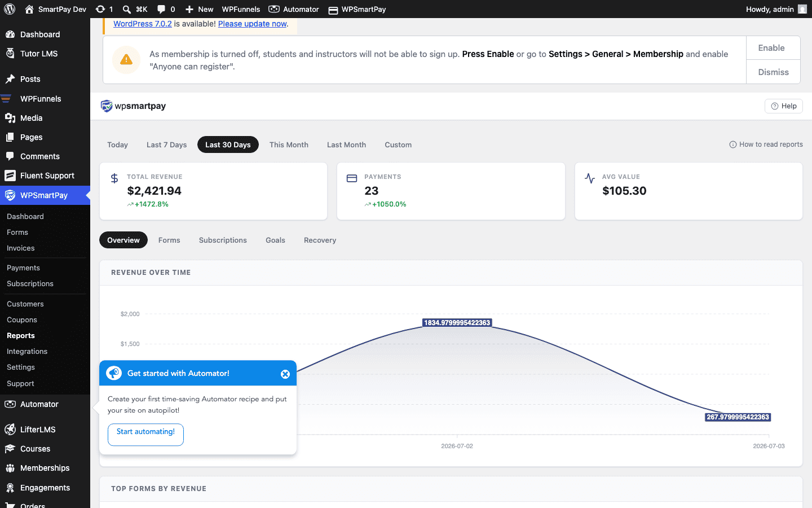Open the Memberships menu
Image resolution: width=812 pixels, height=508 pixels.
click(45, 468)
